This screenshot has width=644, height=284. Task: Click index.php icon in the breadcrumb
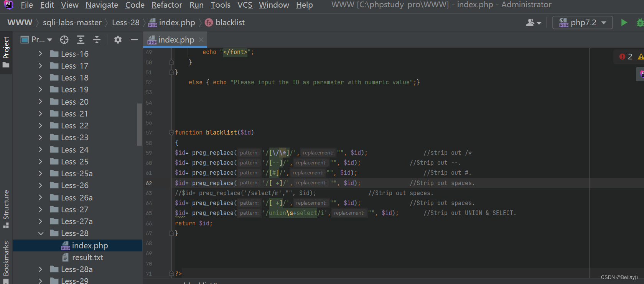pos(153,23)
